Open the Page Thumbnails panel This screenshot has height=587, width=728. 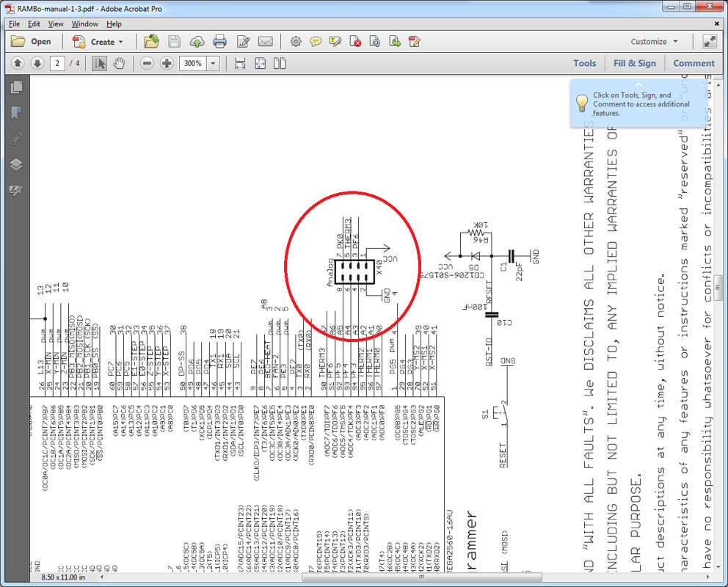coord(16,87)
